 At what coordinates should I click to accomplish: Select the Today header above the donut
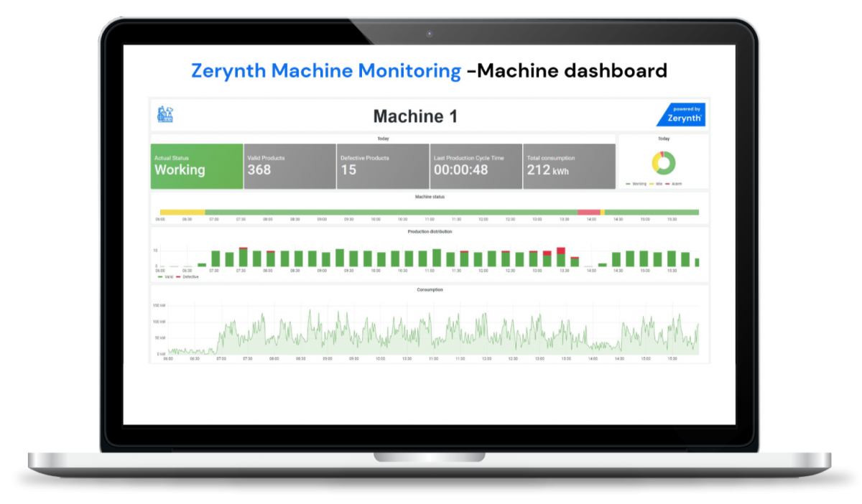click(x=664, y=138)
